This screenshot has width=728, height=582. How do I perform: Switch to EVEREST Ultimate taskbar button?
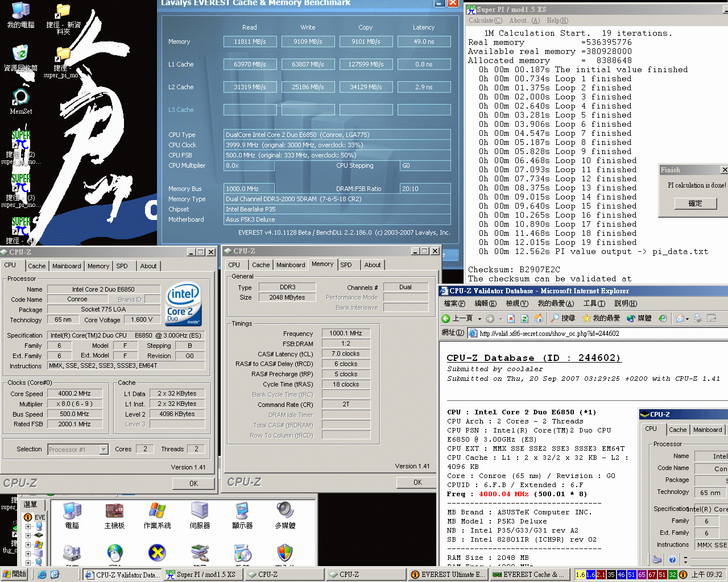448,575
